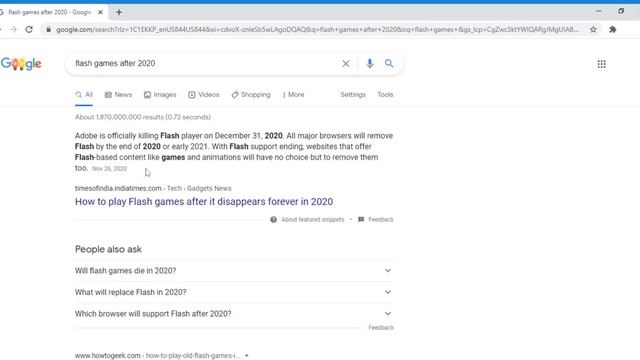
Task: Minimize the browser window
Action: coord(598,11)
